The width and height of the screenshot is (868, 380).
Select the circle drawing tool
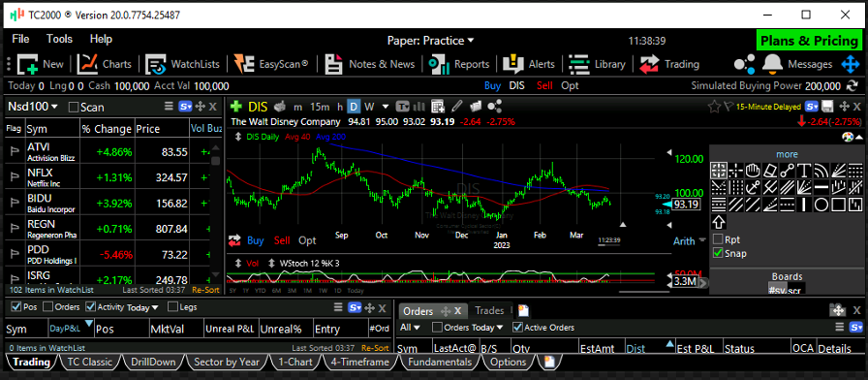click(x=821, y=205)
